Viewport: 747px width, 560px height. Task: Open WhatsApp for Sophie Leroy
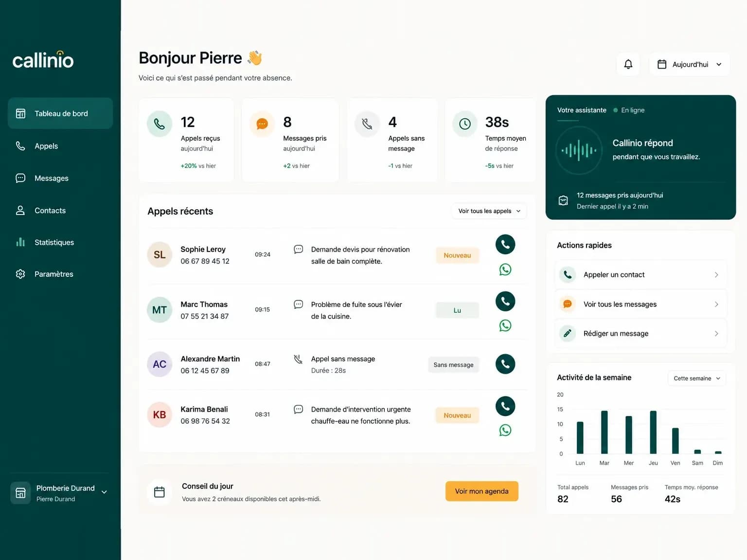pyautogui.click(x=505, y=270)
